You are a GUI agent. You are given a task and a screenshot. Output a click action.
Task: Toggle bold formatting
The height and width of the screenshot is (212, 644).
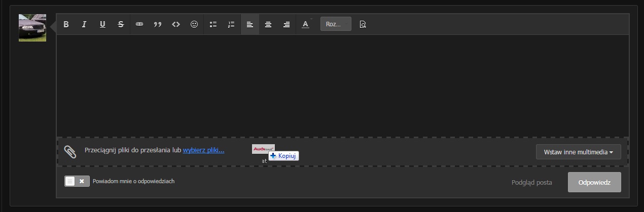pyautogui.click(x=66, y=24)
